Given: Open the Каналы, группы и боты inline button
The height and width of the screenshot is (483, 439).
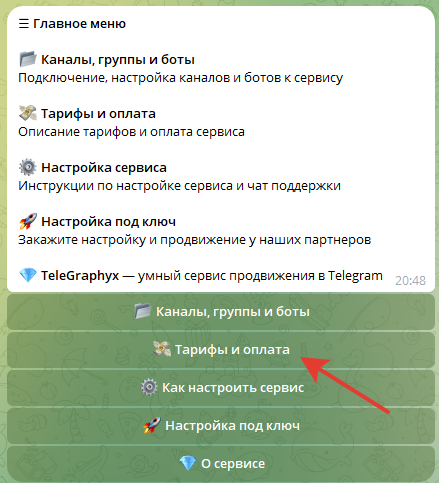Looking at the screenshot, I should point(221,312).
